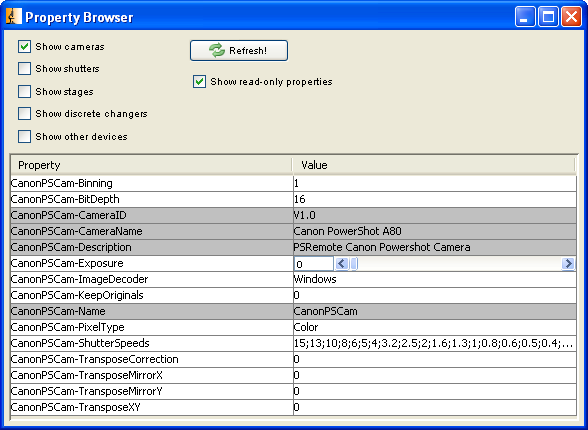
Task: Click TransposeCorrection value cell
Action: (435, 360)
